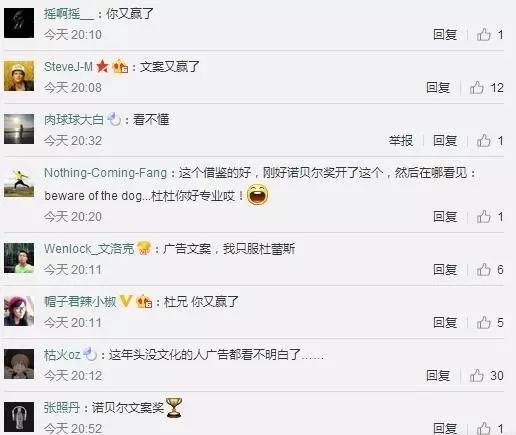
Task: Open SteveJ-M's profile via username
Action: 68,67
